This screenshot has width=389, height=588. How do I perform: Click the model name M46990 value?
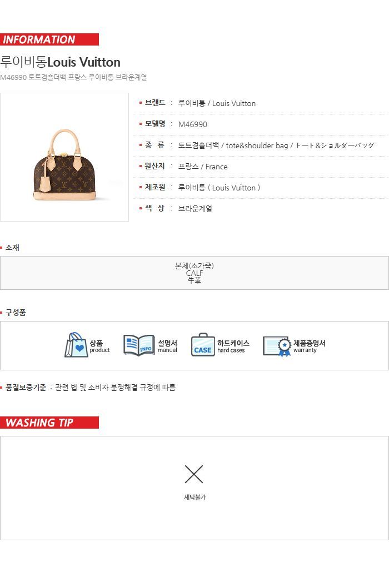(x=193, y=124)
